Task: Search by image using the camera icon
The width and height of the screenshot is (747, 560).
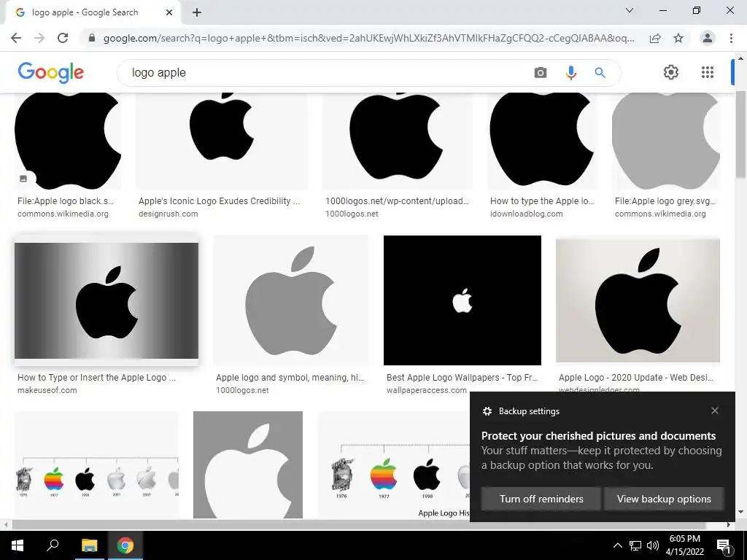Action: (541, 72)
